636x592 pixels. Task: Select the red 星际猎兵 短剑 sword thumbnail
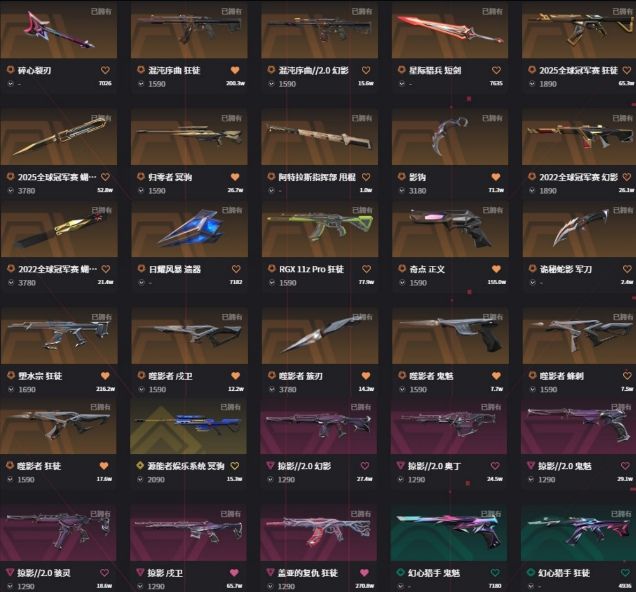coord(450,30)
